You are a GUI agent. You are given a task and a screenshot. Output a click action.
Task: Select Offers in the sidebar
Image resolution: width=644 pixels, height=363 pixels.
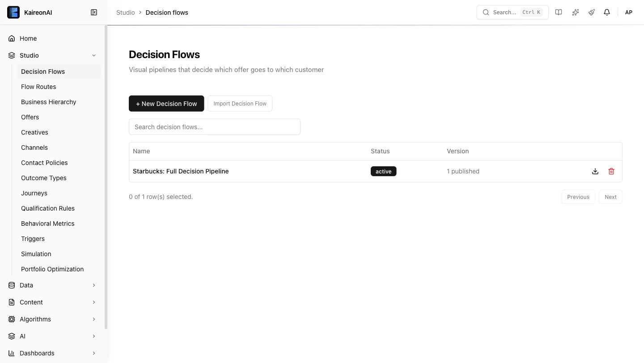[30, 117]
